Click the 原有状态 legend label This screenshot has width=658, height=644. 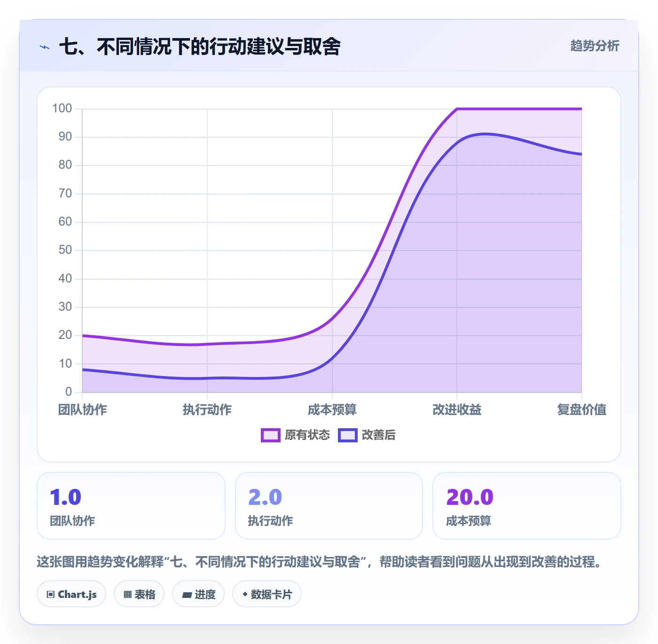(307, 435)
